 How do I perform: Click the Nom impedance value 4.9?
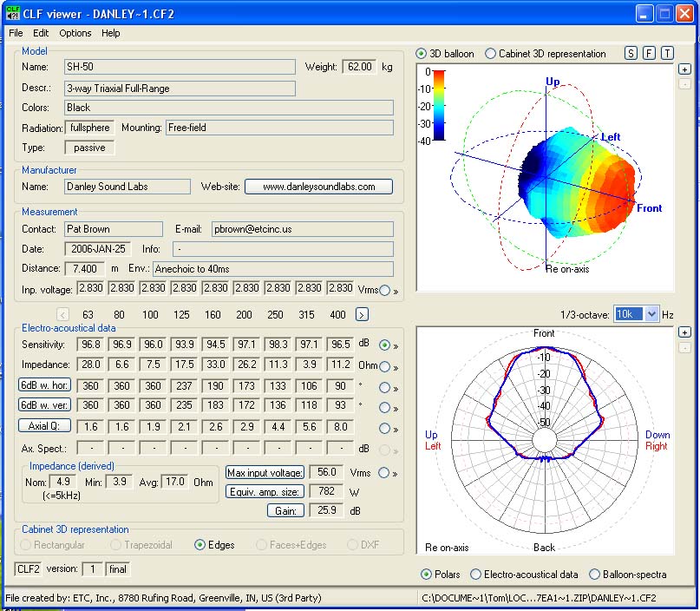coord(63,482)
